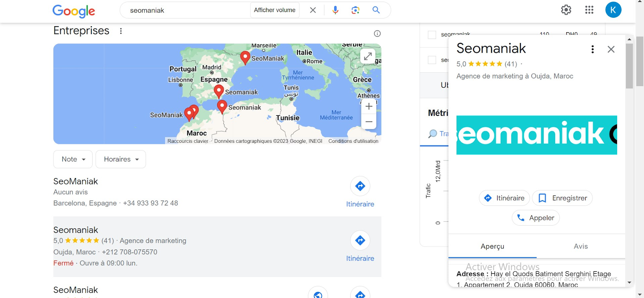The image size is (644, 298).
Task: Select the Agence de marketing à Oujda text
Action: (515, 76)
